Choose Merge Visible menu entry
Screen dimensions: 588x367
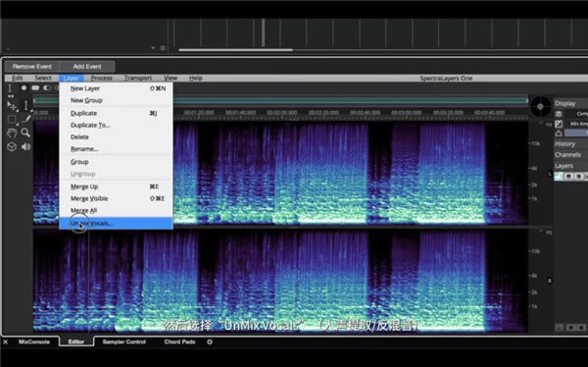[x=116, y=198]
